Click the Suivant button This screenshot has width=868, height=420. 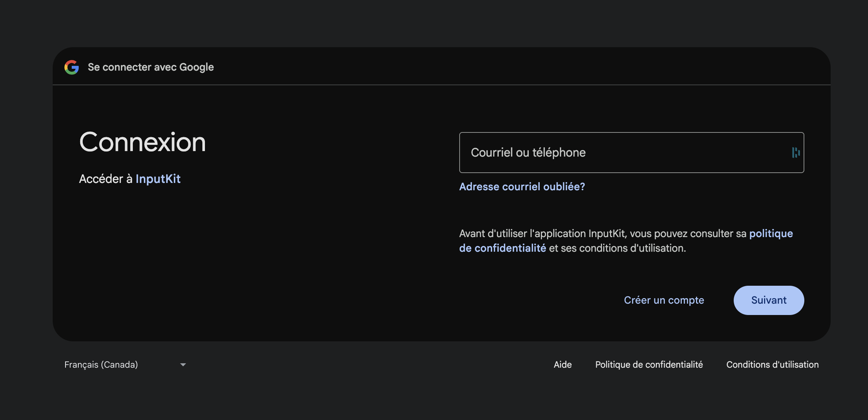tap(769, 300)
